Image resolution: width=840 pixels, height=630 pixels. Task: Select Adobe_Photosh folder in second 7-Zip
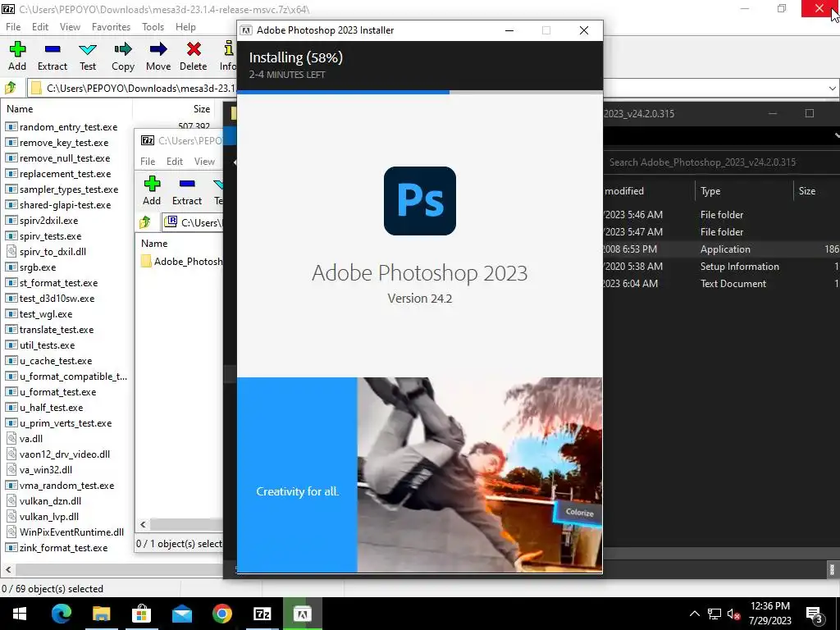181,262
